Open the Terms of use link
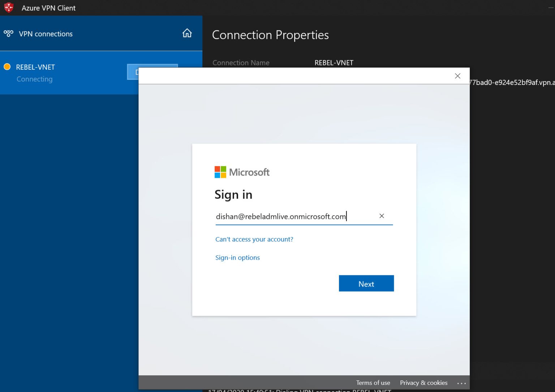Screen dimensions: 555x392 point(373,383)
